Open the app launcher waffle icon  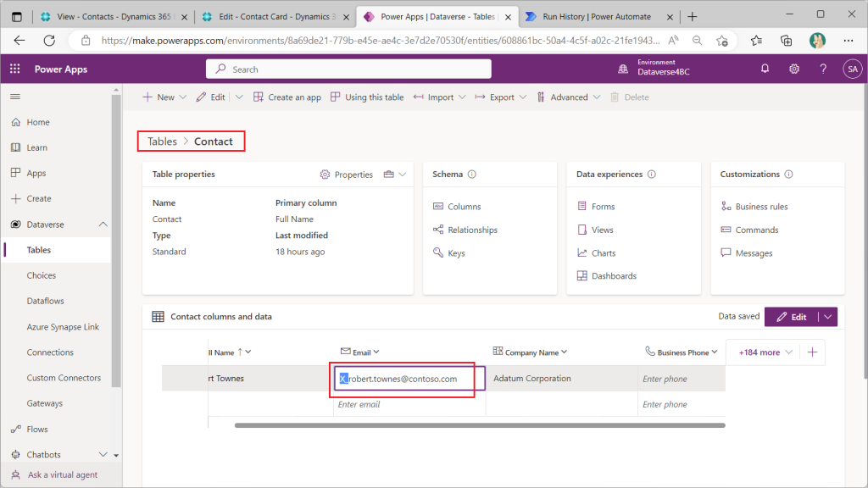point(15,69)
